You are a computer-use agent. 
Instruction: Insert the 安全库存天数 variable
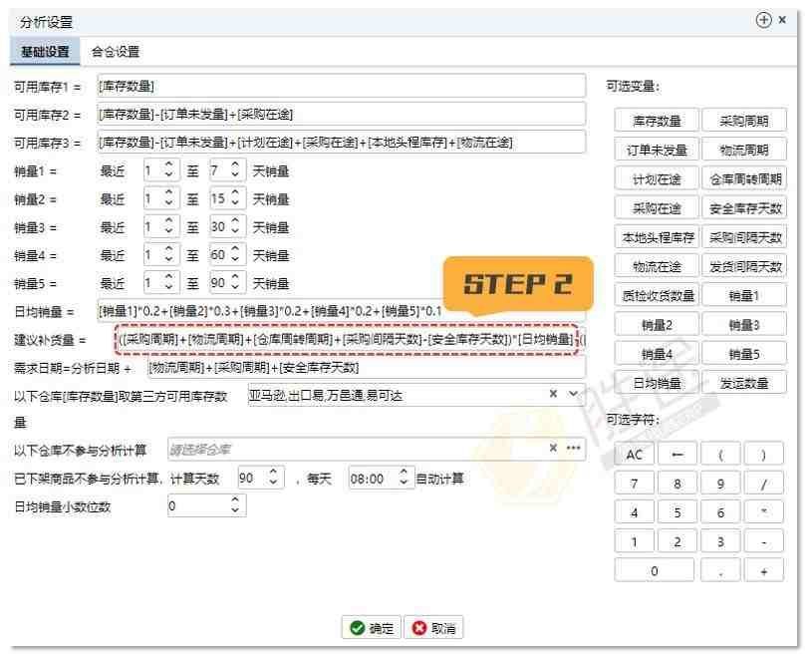(x=742, y=207)
